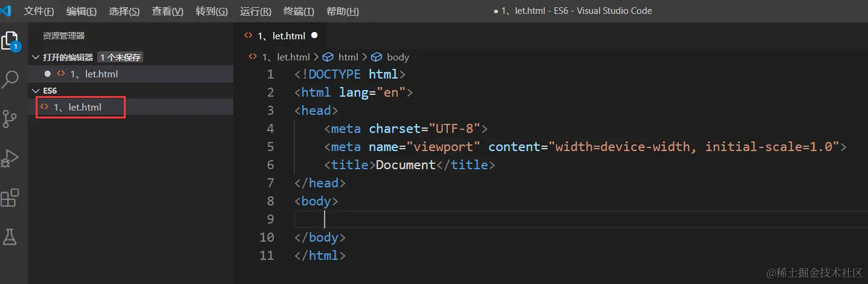Open the Source Control view icon
868x284 pixels.
pos(10,118)
